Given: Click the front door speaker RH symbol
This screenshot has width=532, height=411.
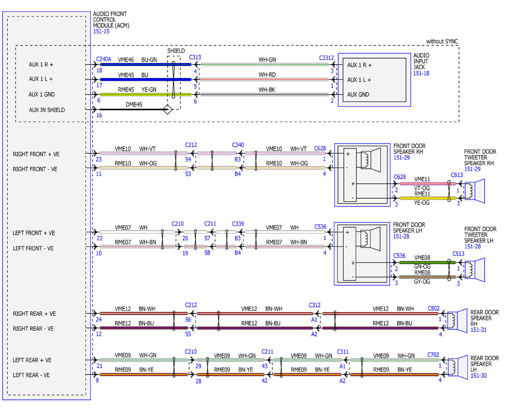Looking at the screenshot, I should point(371,160).
